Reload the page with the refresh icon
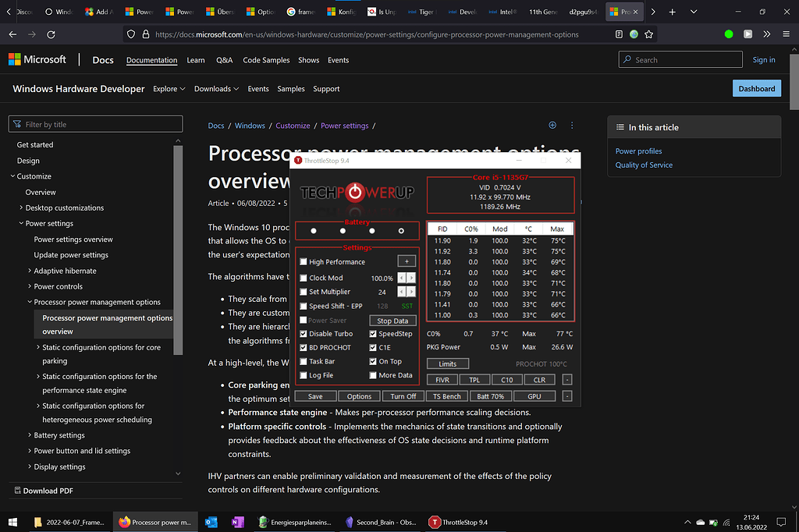Viewport: 799px width, 532px height. 51,34
